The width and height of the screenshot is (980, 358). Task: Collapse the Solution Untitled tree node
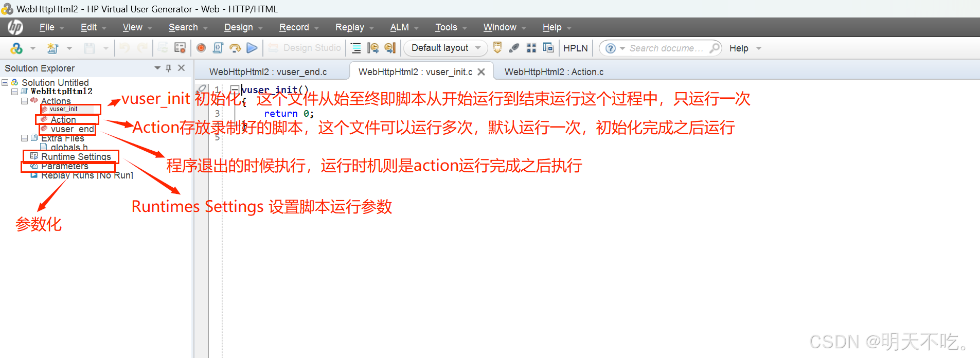coord(5,82)
